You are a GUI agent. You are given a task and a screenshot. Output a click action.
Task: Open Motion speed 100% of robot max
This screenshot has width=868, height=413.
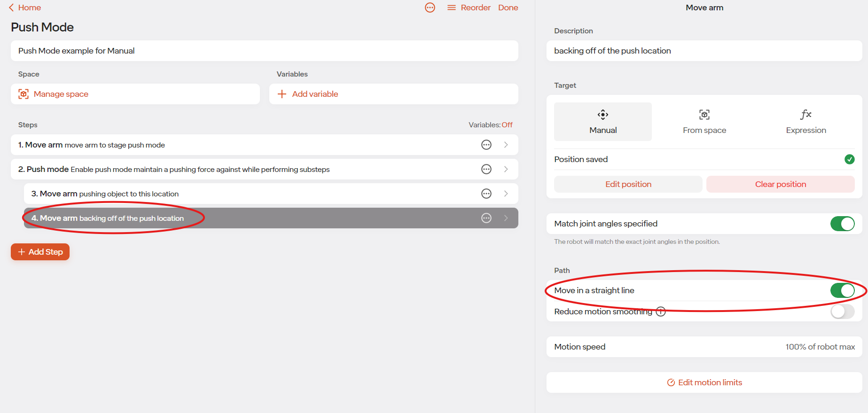click(704, 347)
